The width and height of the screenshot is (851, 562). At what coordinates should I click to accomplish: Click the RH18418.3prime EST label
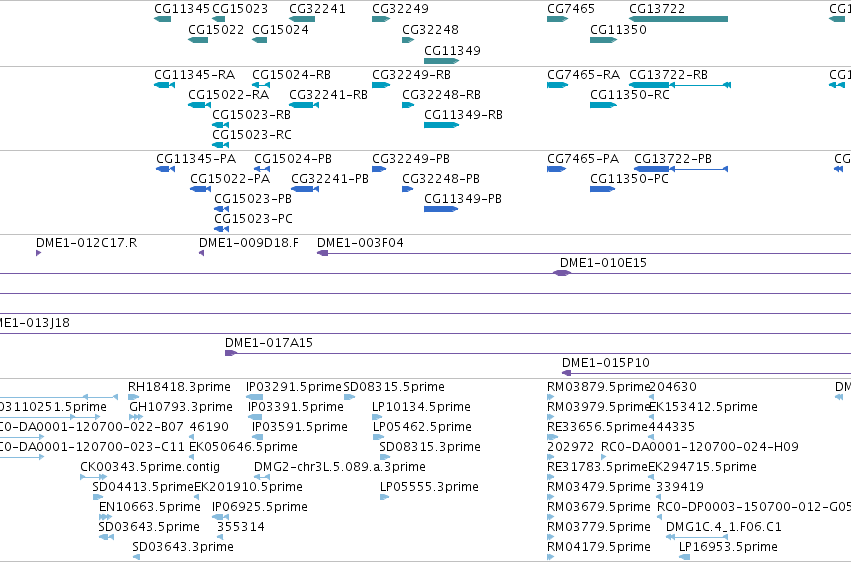pyautogui.click(x=179, y=387)
